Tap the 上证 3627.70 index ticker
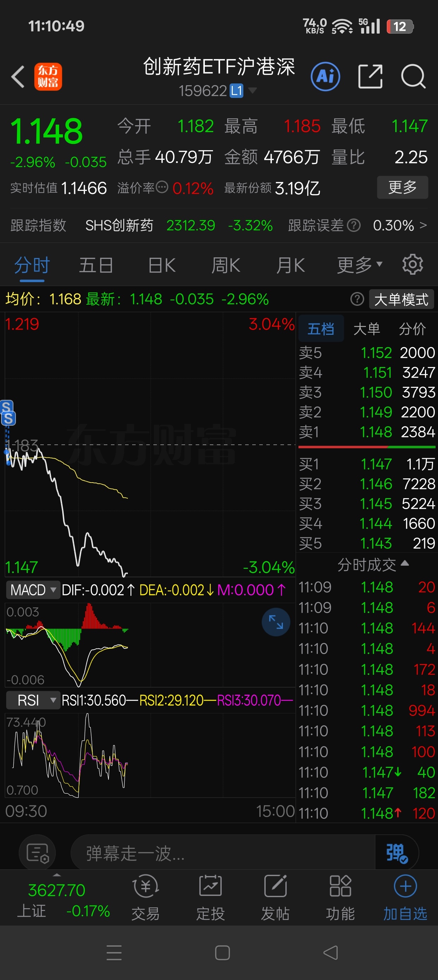 pyautogui.click(x=64, y=900)
